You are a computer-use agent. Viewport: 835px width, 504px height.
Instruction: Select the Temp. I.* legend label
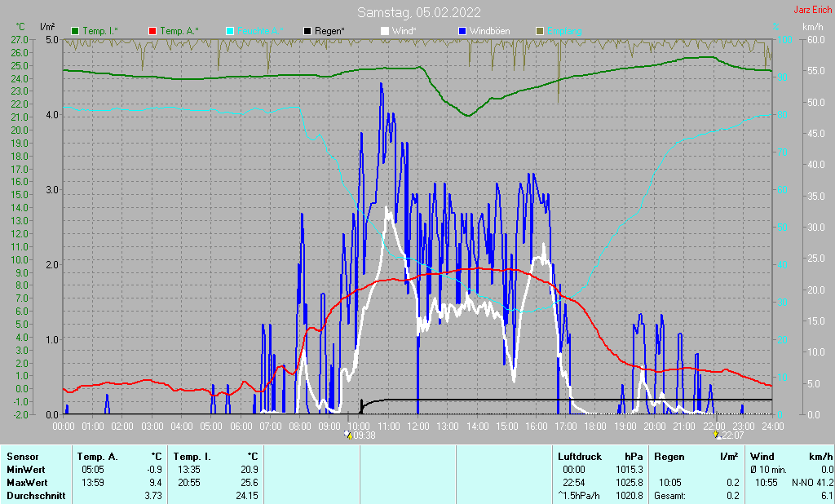(x=100, y=31)
